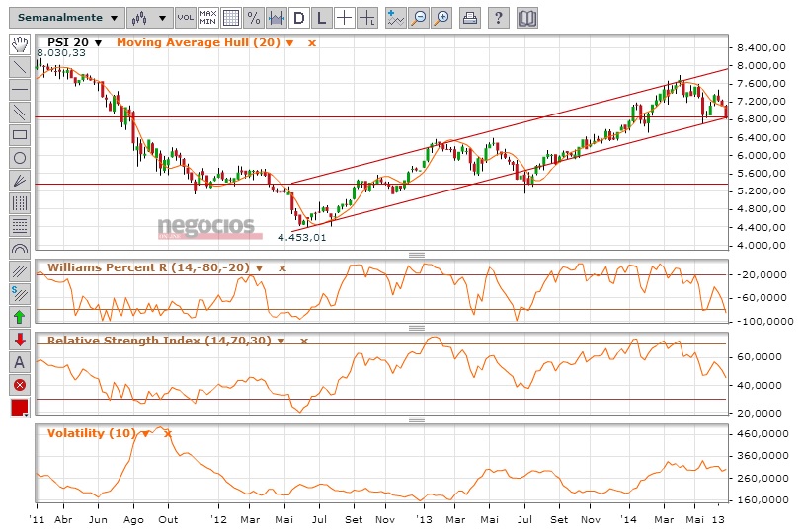Toggle the chart grid button
802x532 pixels.
tap(231, 18)
